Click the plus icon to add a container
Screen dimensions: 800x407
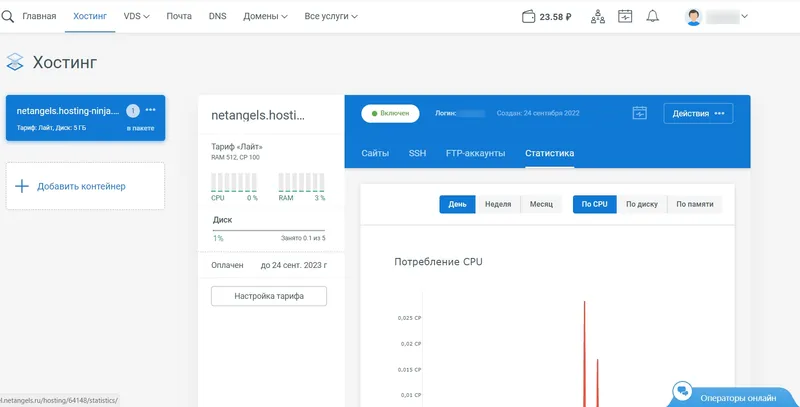pyautogui.click(x=22, y=186)
